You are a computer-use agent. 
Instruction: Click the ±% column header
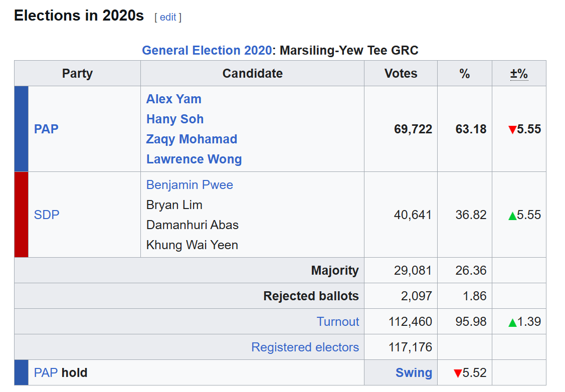(x=519, y=74)
